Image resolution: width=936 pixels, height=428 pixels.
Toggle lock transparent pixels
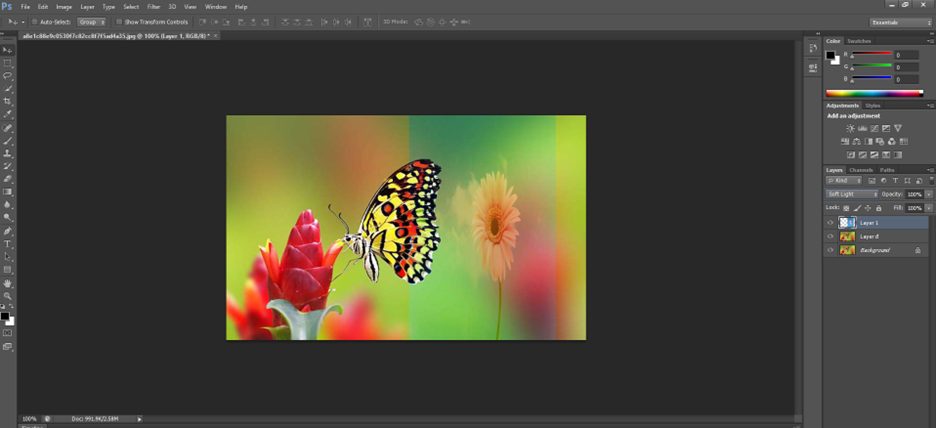(x=846, y=208)
